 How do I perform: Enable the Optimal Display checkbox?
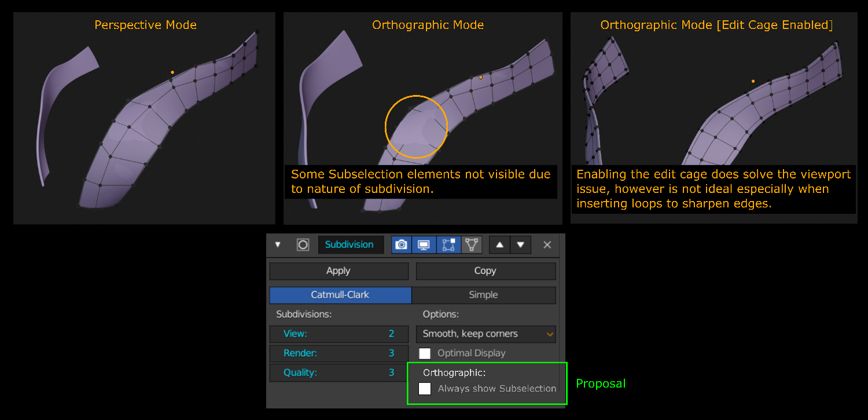coord(425,353)
